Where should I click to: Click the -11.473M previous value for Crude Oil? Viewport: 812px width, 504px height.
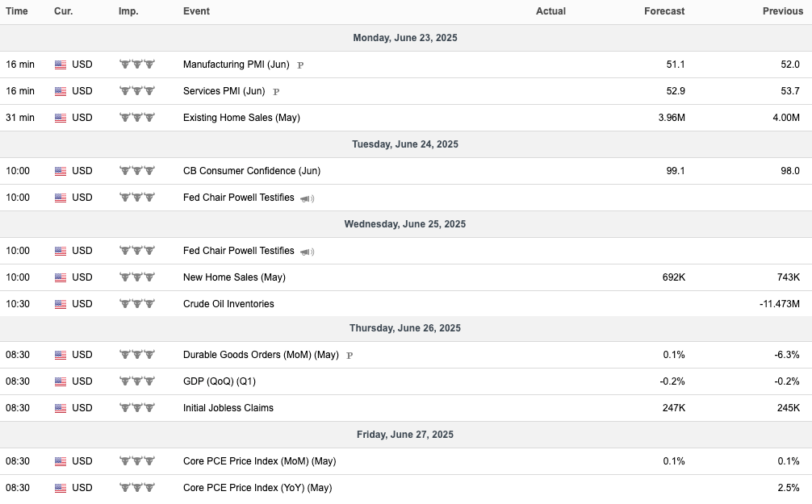pos(780,304)
